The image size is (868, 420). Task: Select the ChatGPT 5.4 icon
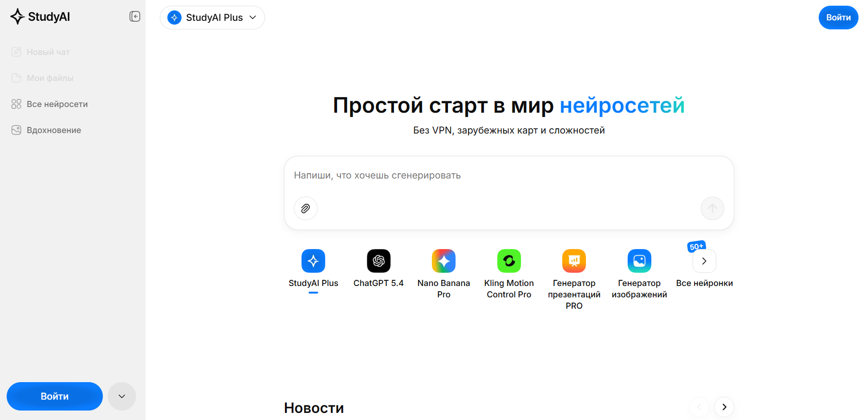coord(379,261)
